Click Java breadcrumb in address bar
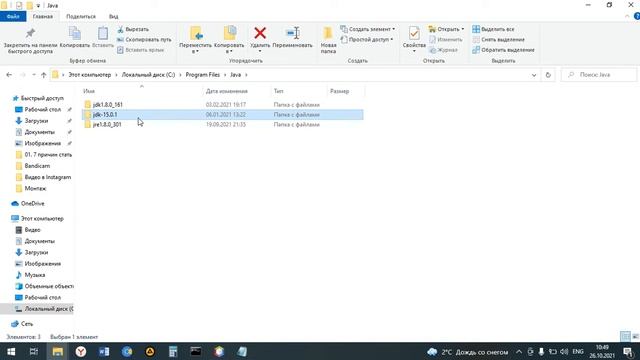The height and width of the screenshot is (360, 640). coord(236,75)
